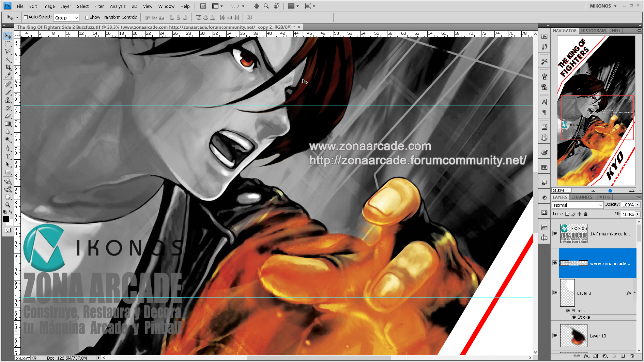Select the Burn tool
644x362 pixels.
pos(8,139)
